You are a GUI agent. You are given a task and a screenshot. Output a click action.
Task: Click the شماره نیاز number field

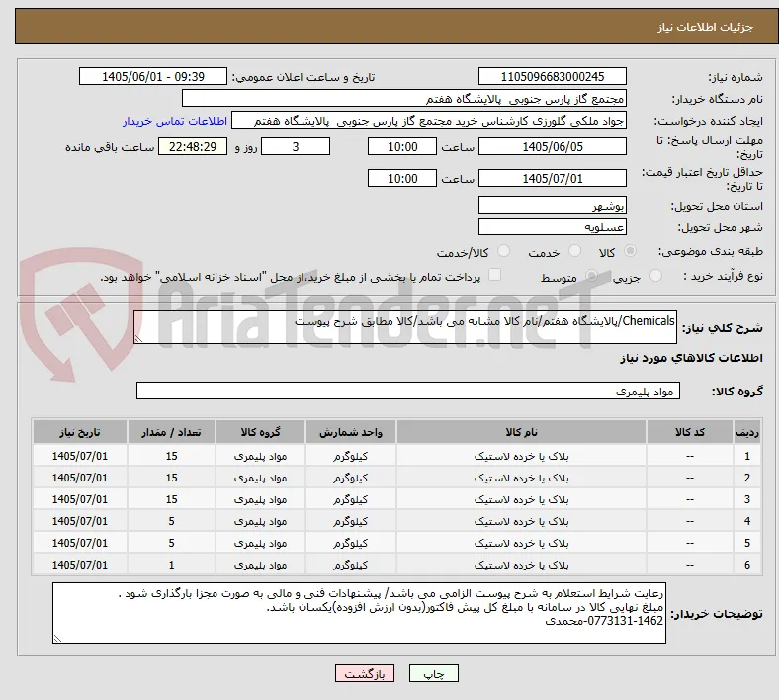point(552,76)
